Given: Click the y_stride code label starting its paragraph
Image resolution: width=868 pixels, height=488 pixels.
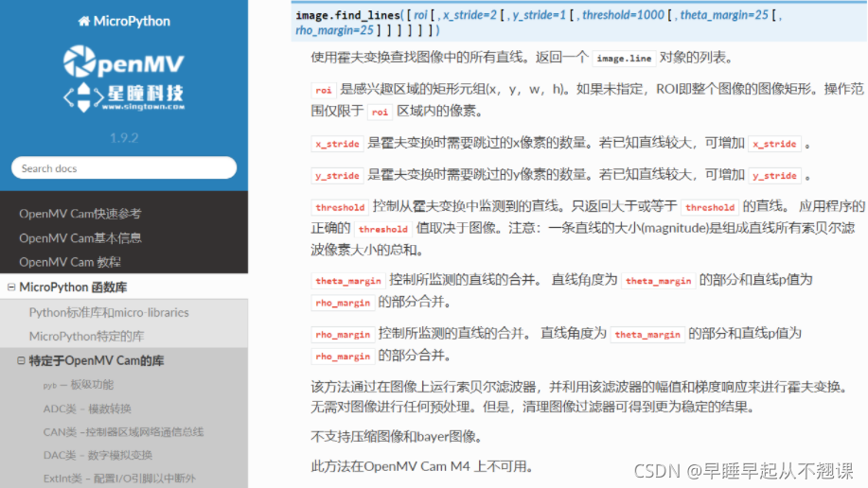Looking at the screenshot, I should pyautogui.click(x=337, y=176).
